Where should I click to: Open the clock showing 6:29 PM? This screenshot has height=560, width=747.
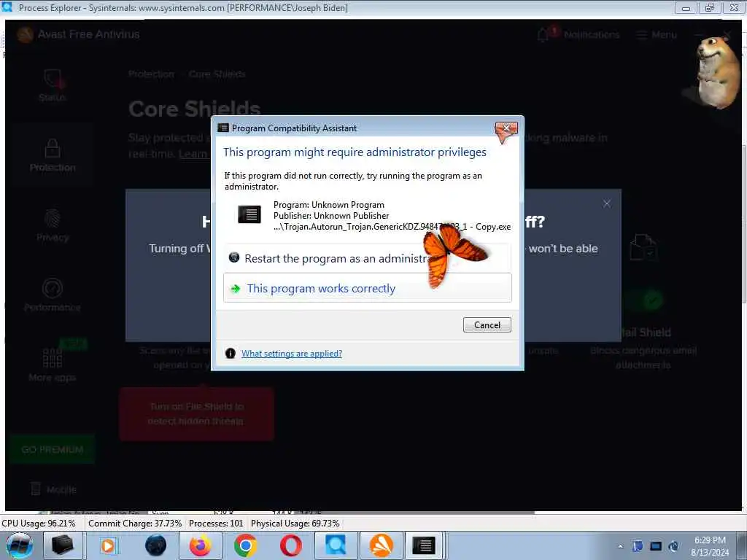tap(710, 545)
